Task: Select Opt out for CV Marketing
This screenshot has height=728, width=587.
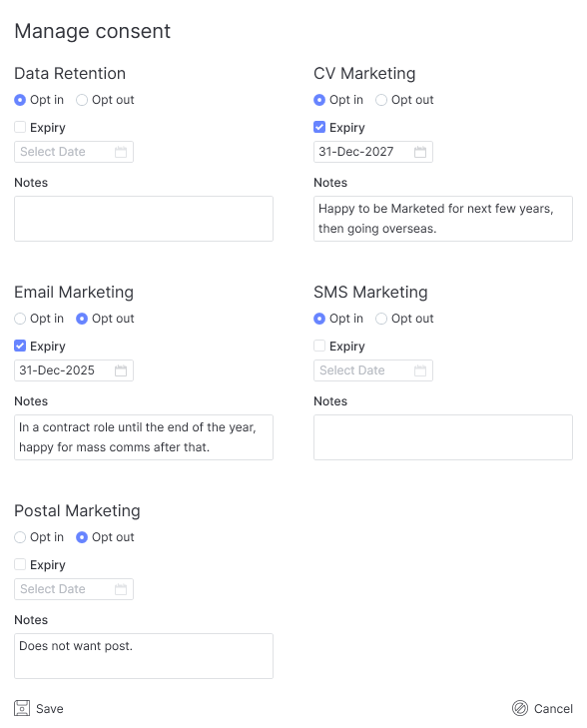Action: 381,100
